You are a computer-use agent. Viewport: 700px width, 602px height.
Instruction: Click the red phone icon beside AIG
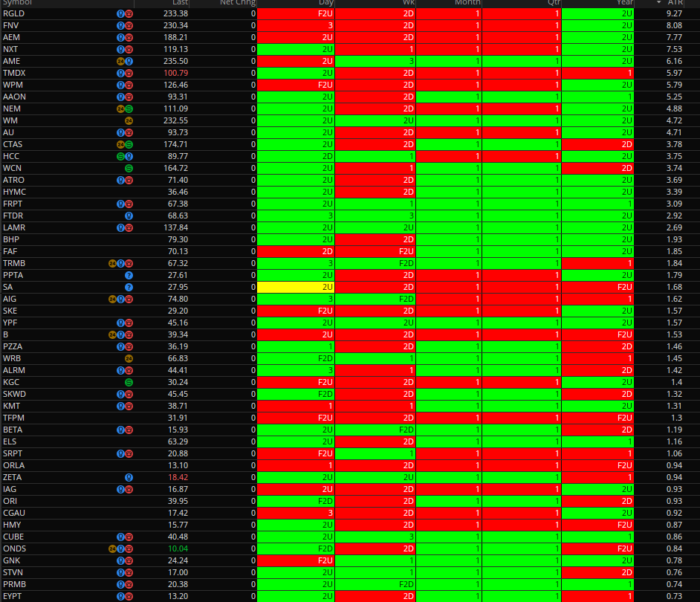129,300
